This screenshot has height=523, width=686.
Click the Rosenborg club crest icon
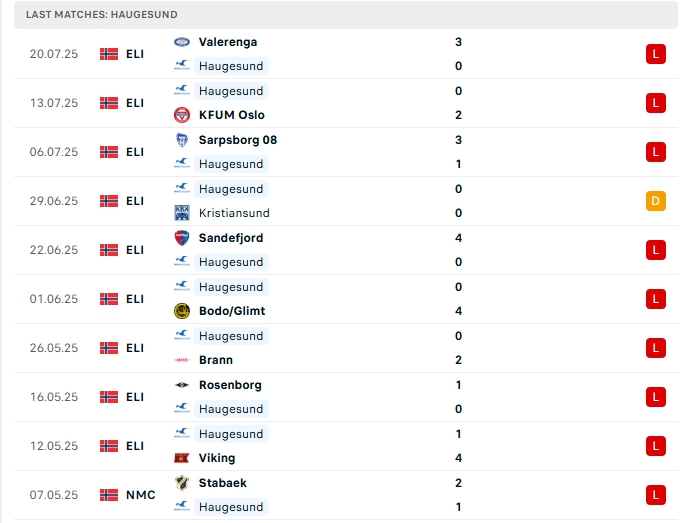181,385
